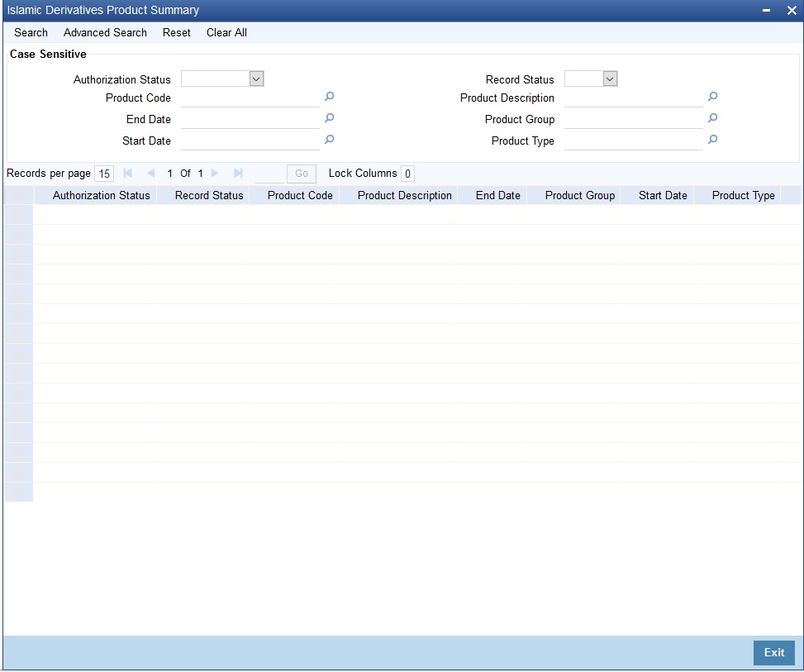Sort by Product Group column header
The height and width of the screenshot is (672, 804).
pyautogui.click(x=580, y=195)
